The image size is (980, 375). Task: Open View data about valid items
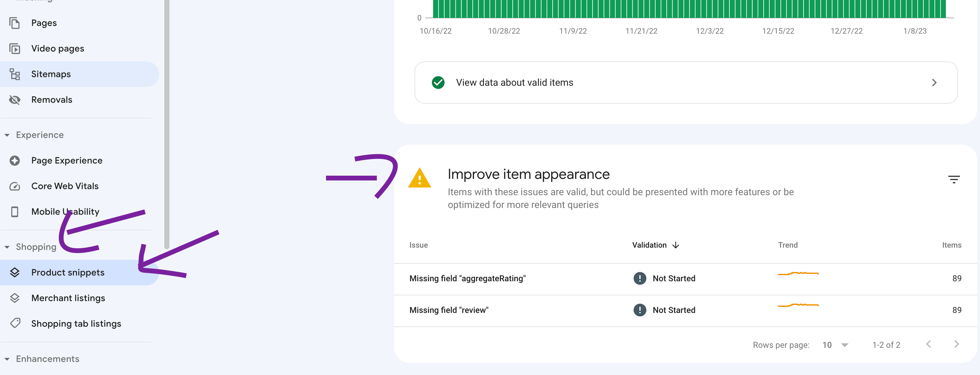(686, 83)
